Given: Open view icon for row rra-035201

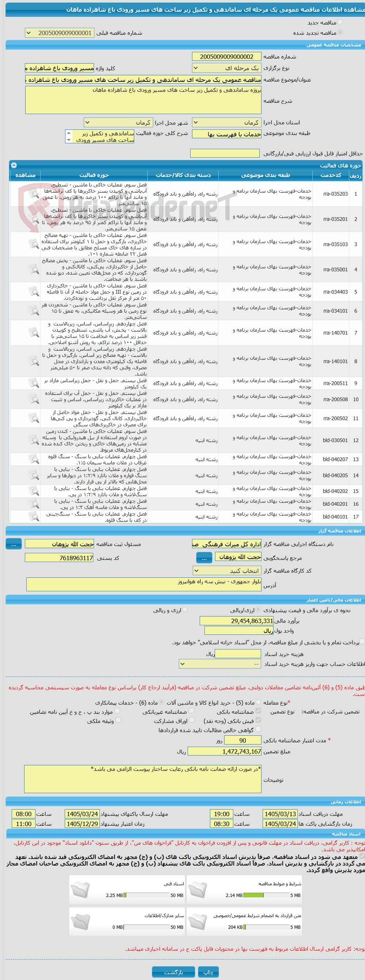Looking at the screenshot, I should pos(34,219).
